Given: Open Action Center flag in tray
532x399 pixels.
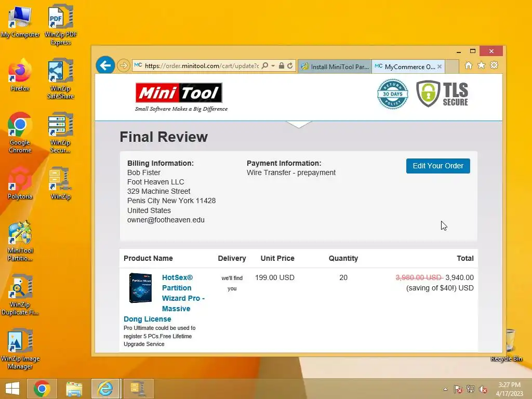Looking at the screenshot, I should tap(458, 389).
